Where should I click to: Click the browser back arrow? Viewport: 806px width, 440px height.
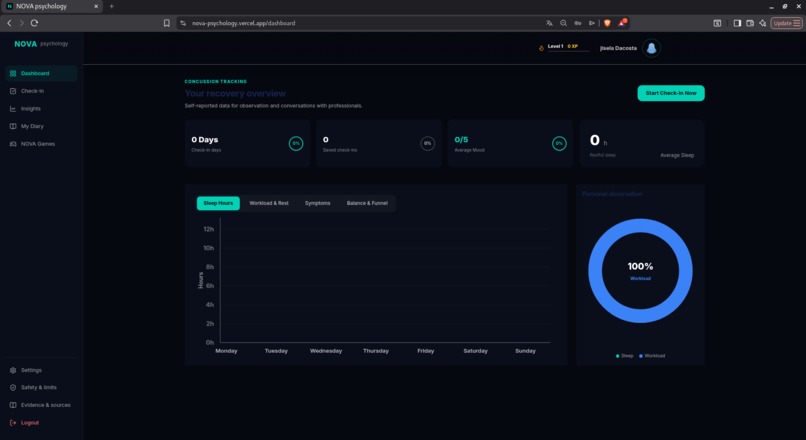click(x=9, y=23)
